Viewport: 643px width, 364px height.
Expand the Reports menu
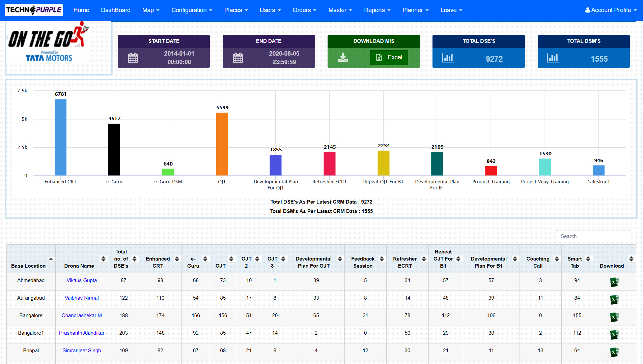(x=377, y=10)
